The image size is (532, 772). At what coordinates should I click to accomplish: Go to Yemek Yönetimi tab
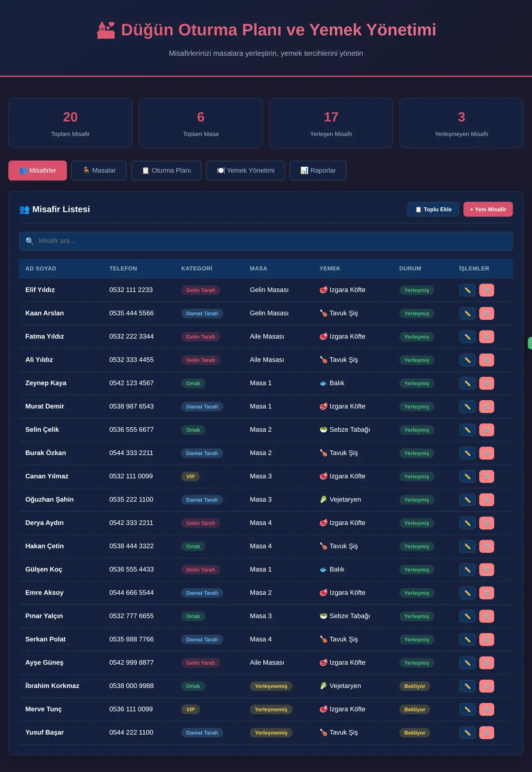pos(245,170)
